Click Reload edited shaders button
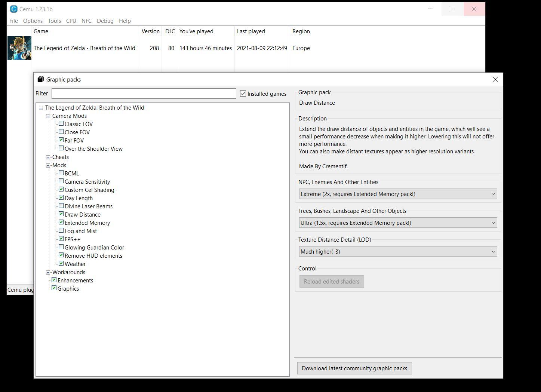This screenshot has width=541, height=392. point(332,282)
